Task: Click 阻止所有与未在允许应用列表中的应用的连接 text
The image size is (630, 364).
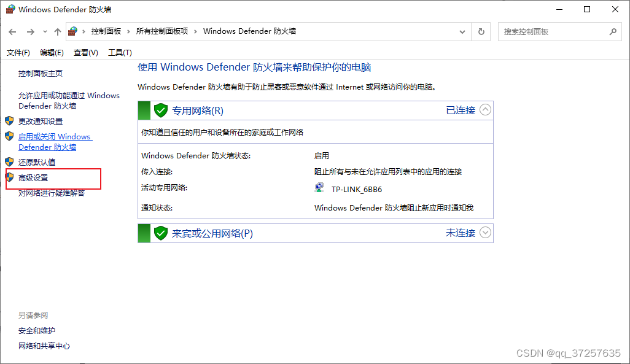Action: point(388,172)
